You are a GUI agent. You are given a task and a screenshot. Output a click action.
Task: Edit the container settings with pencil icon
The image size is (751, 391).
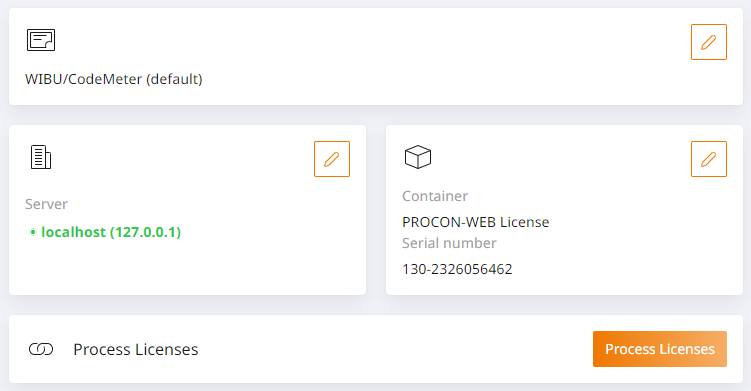click(708, 159)
